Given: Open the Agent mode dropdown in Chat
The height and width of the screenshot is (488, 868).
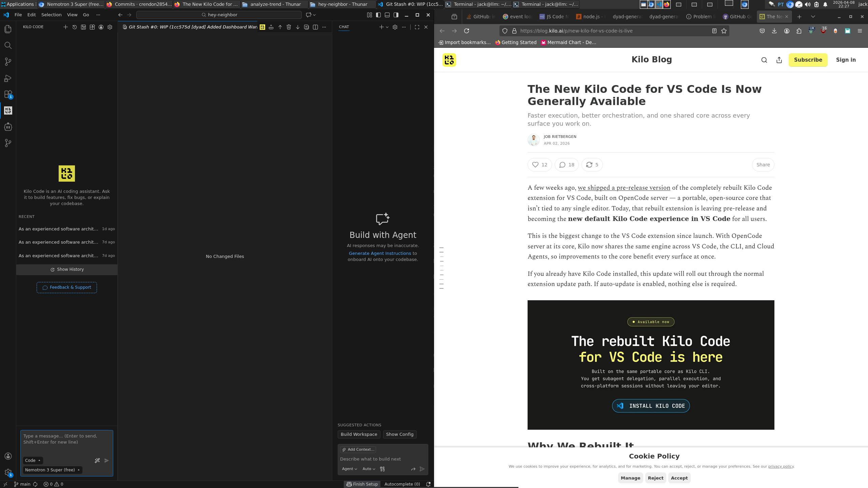Looking at the screenshot, I should pos(349,469).
